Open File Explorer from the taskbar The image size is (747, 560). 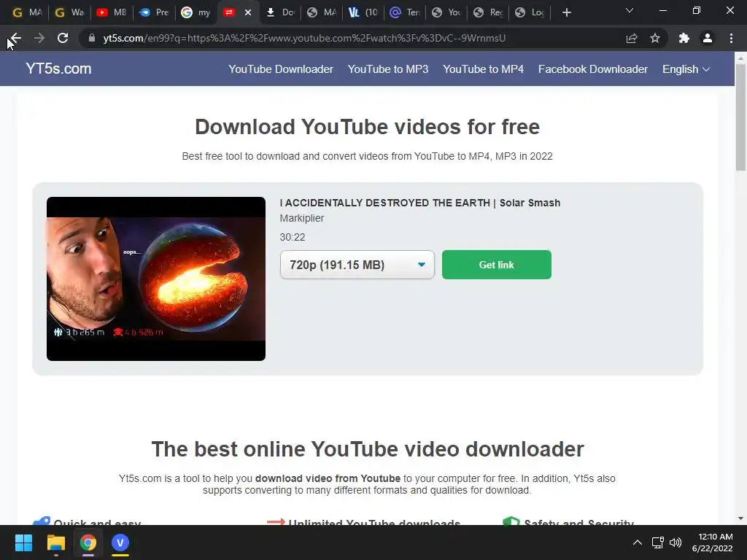[x=55, y=542]
